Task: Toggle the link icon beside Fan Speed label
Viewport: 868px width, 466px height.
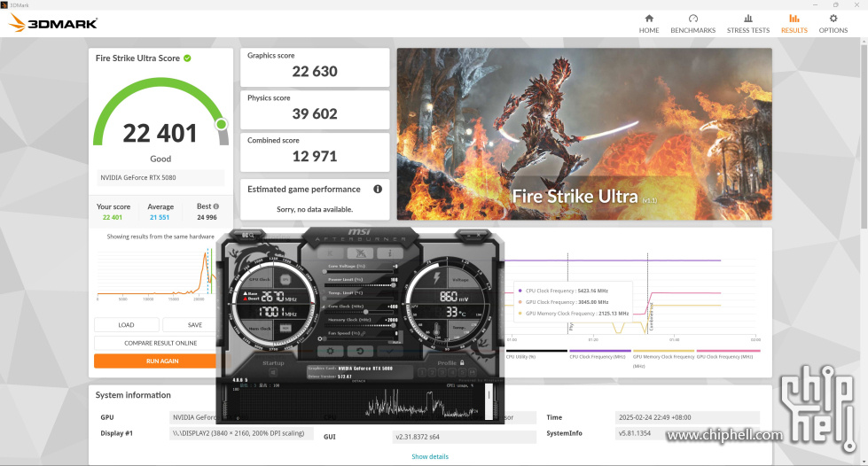Action: pyautogui.click(x=364, y=334)
